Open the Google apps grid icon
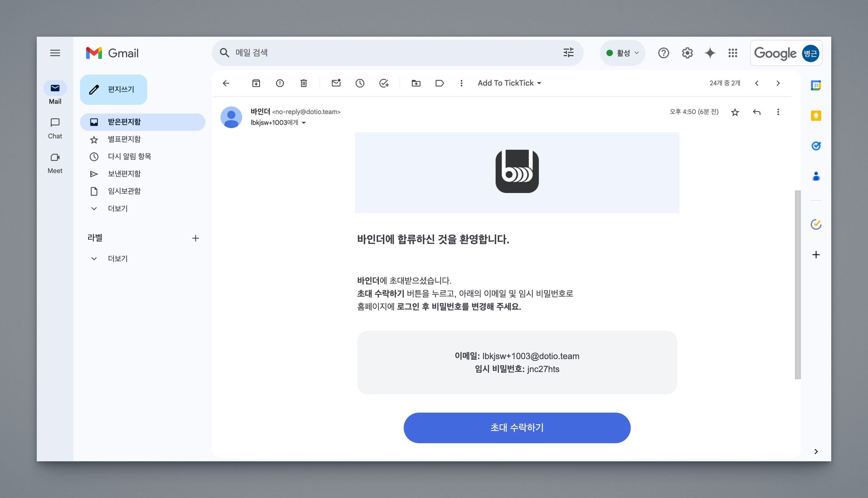868x498 pixels. [x=733, y=53]
